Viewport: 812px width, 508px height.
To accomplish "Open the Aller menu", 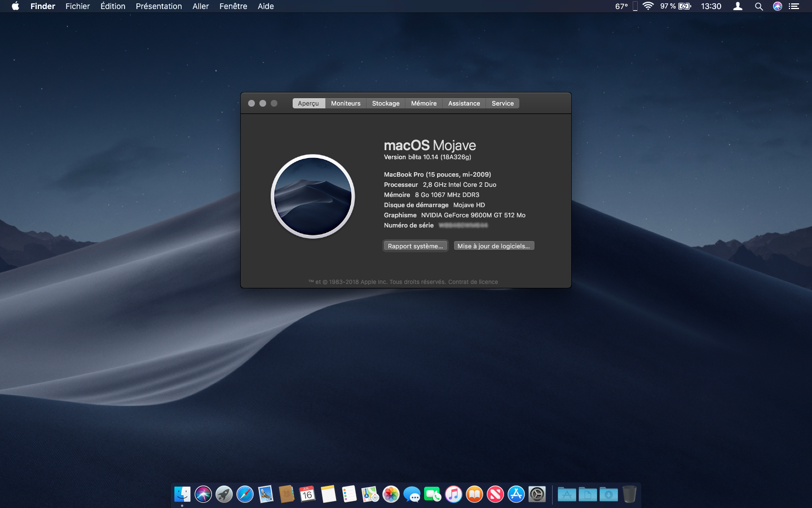I will 201,6.
